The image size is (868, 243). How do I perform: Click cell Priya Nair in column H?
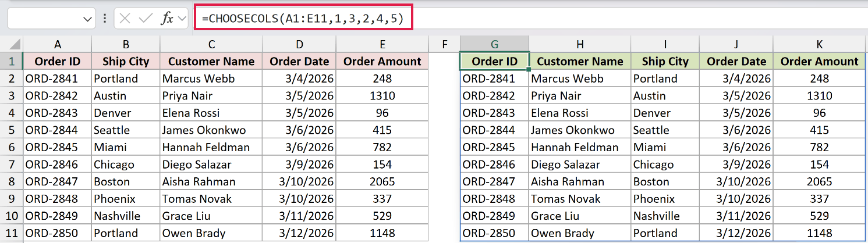click(580, 95)
